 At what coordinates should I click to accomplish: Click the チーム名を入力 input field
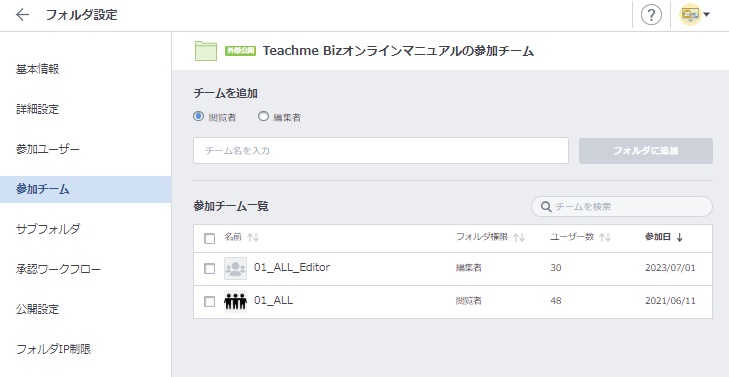pos(381,151)
